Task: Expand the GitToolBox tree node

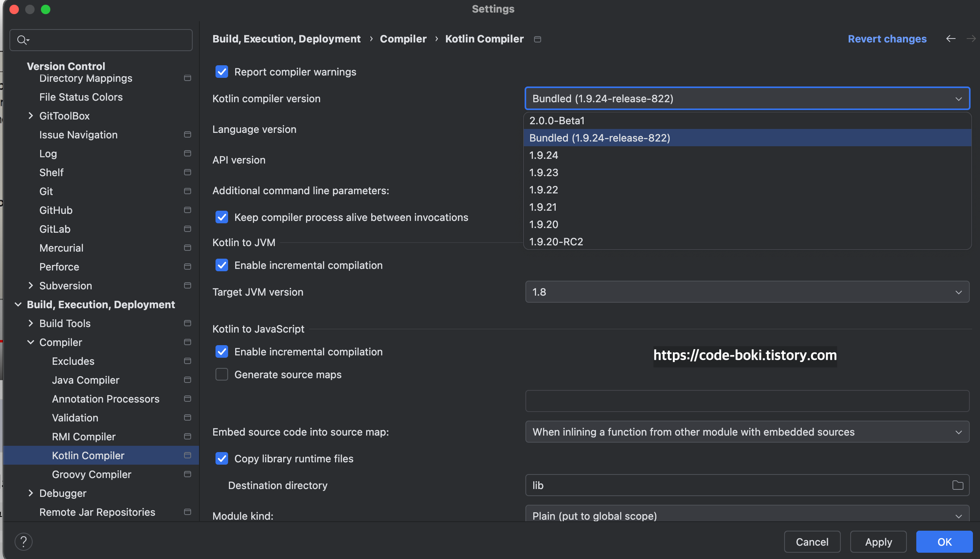Action: click(x=31, y=116)
